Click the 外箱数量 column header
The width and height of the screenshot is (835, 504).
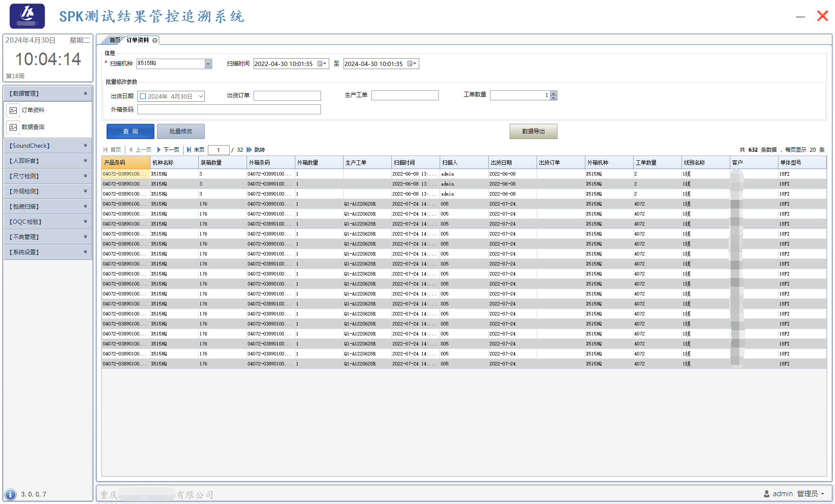pos(319,162)
